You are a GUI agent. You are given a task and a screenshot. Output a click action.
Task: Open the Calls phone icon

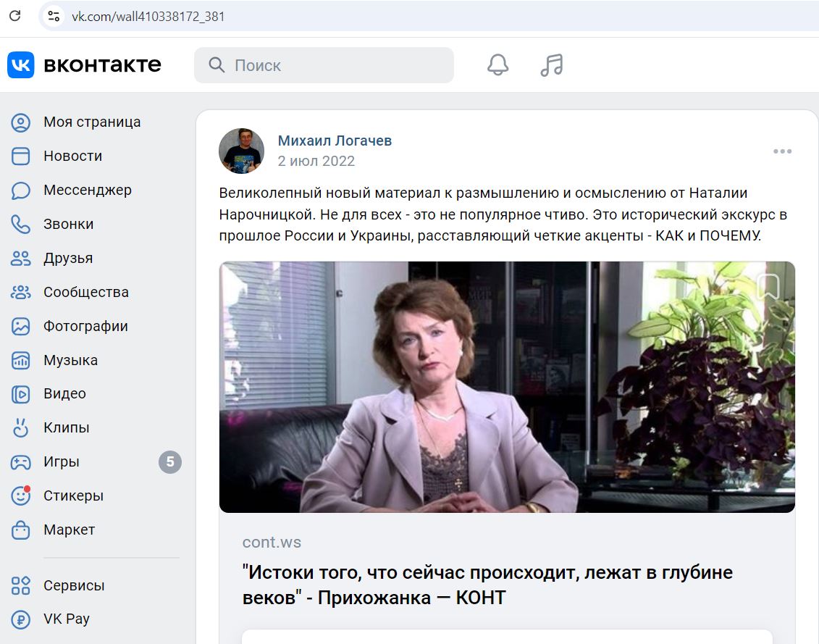21,225
